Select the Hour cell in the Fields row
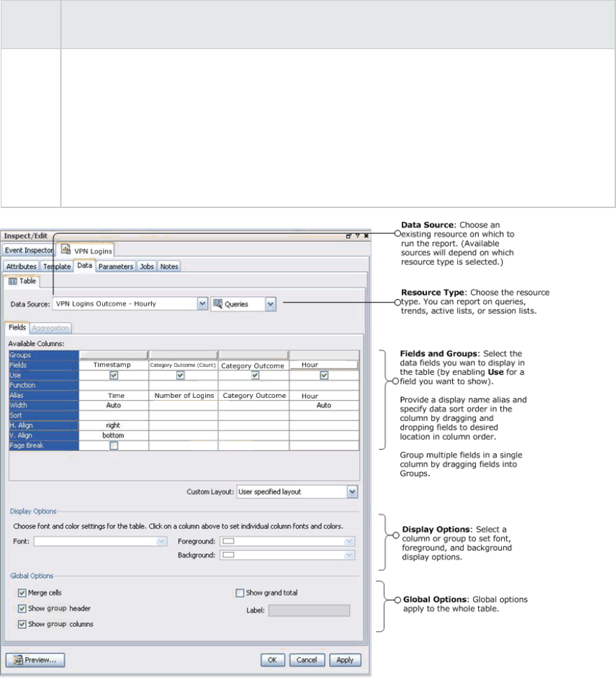Image resolution: width=616 pixels, height=678 pixels. point(324,365)
